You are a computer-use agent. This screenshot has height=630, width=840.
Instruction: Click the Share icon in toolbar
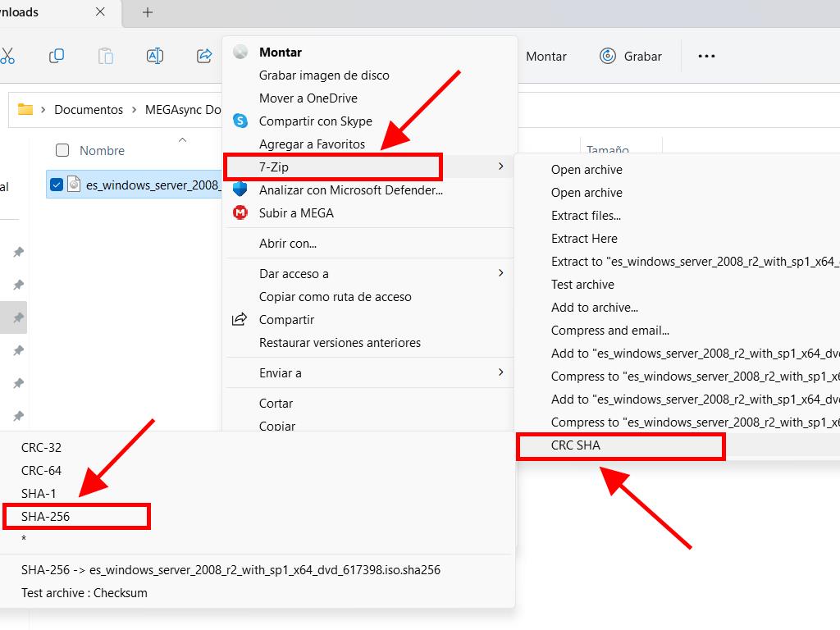click(x=204, y=56)
